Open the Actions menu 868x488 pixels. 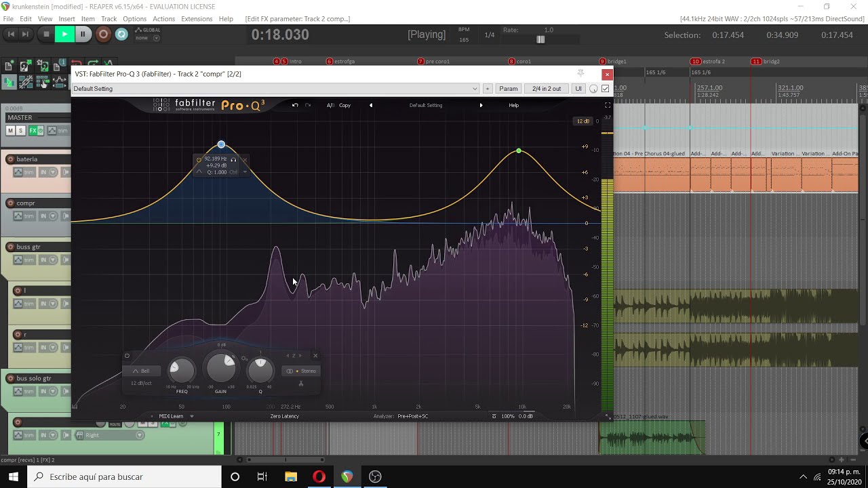163,19
